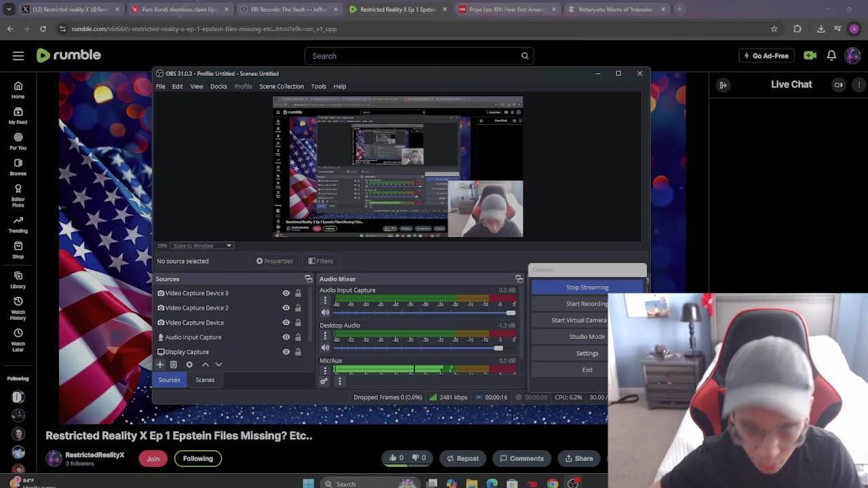Open Browse in Rumble sidebar

18,167
